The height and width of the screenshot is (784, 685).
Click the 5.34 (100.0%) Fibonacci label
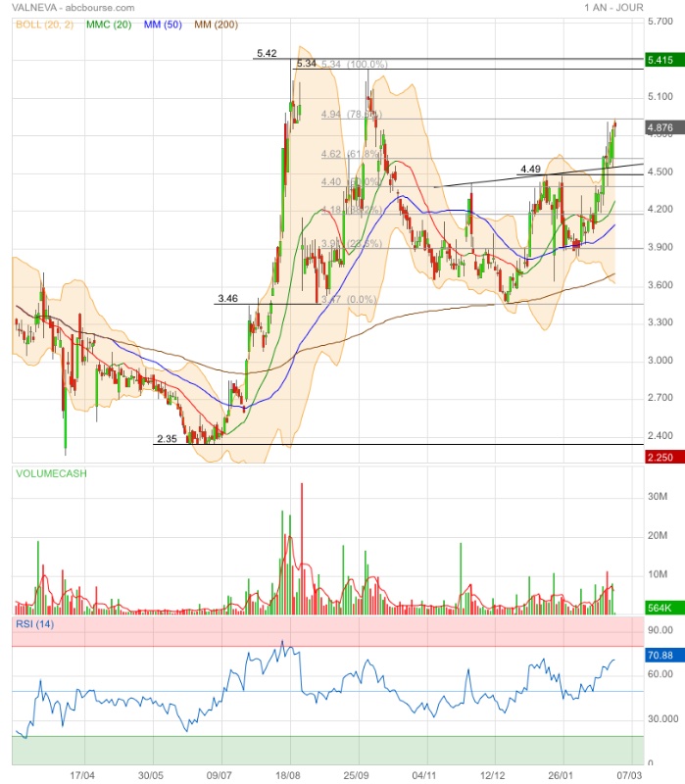coord(354,64)
